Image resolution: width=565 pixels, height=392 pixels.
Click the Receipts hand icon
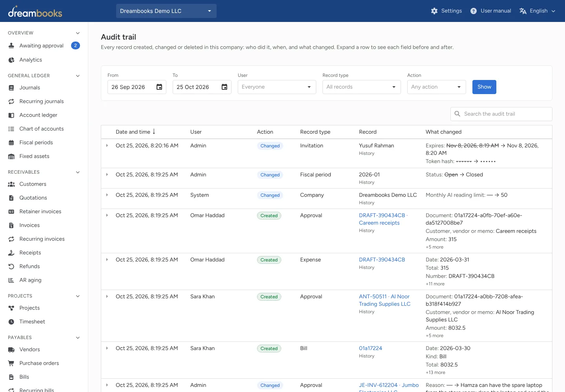point(11,253)
